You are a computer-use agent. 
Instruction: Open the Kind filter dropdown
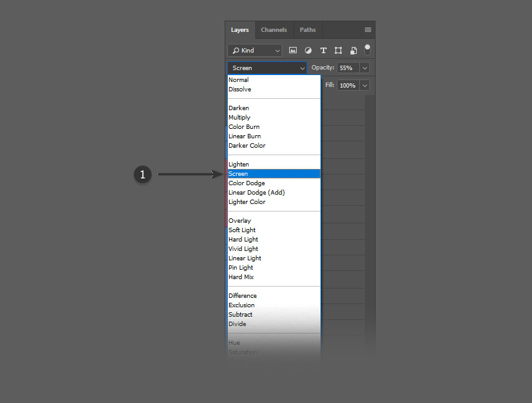click(x=255, y=51)
